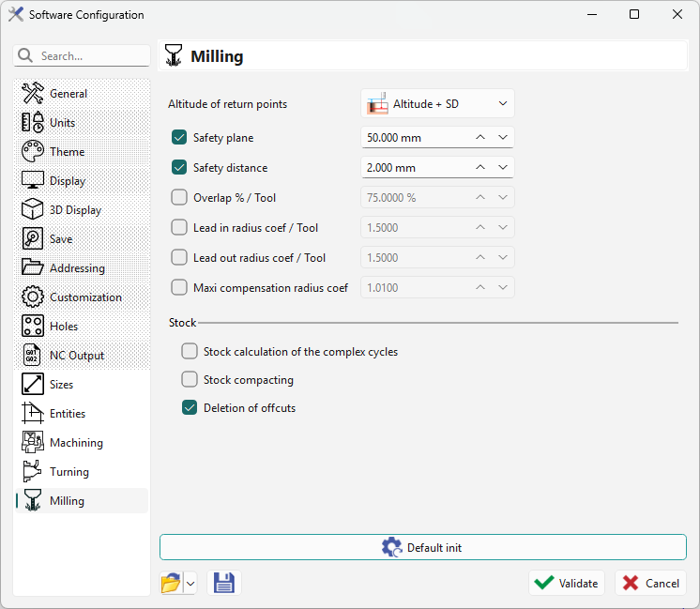This screenshot has width=700, height=609.
Task: Select the Customization gear icon
Action: 33,297
